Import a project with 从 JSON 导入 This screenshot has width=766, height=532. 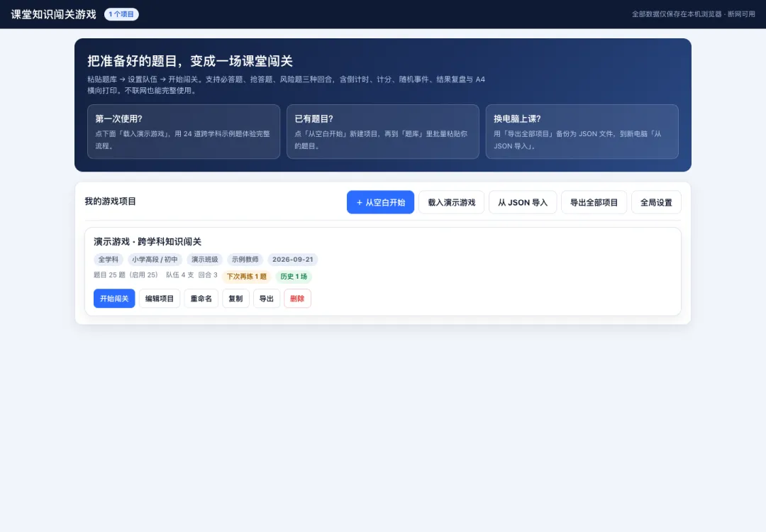click(x=522, y=202)
